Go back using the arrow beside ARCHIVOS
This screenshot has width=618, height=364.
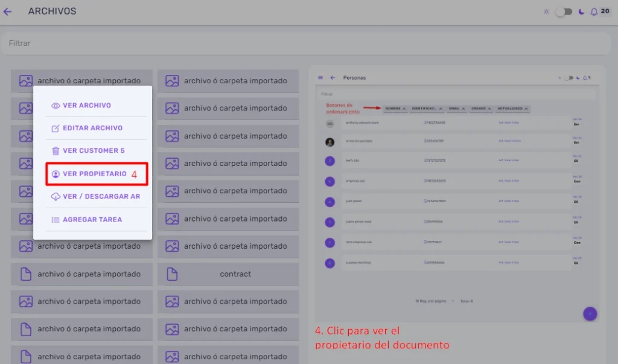[7, 11]
